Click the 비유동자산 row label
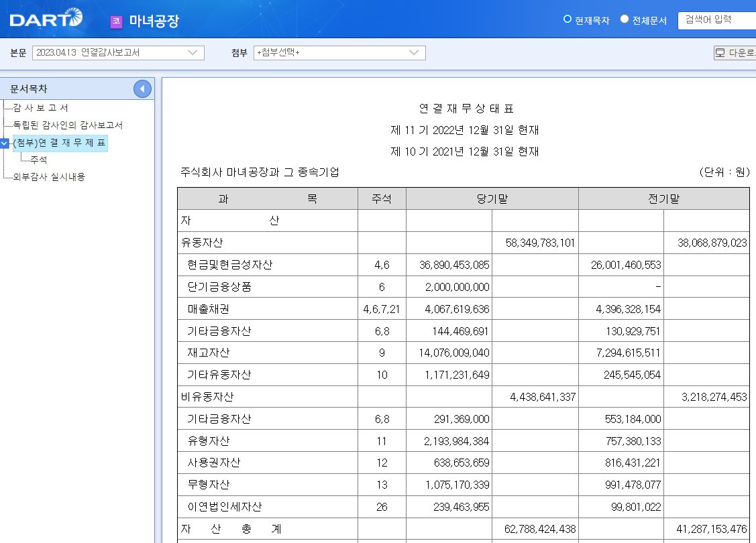This screenshot has height=543, width=756. tap(207, 397)
